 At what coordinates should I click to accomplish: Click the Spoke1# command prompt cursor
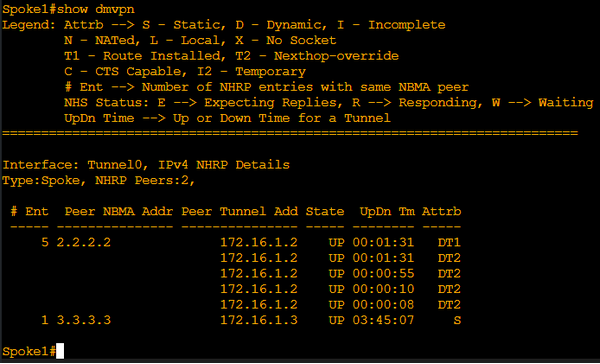point(60,351)
